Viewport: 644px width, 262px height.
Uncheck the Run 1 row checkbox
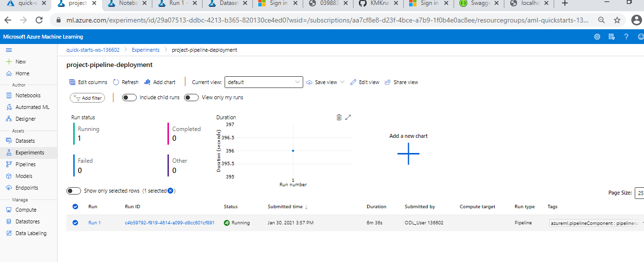[x=75, y=222]
